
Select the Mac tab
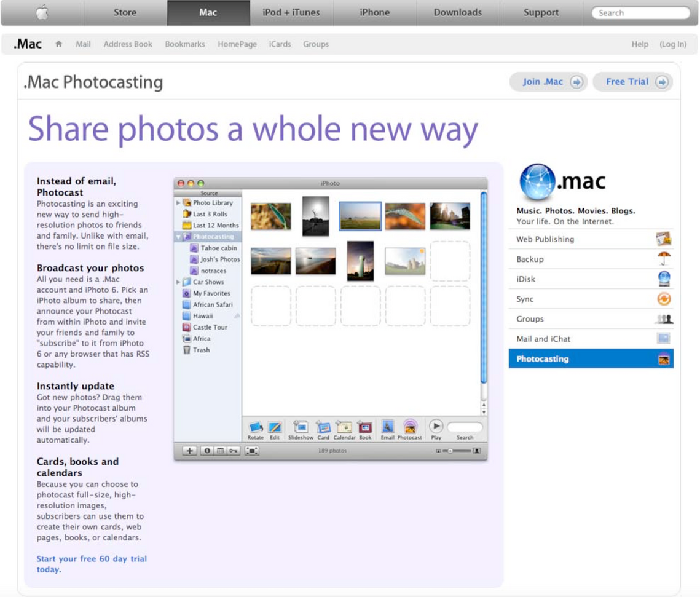[208, 12]
